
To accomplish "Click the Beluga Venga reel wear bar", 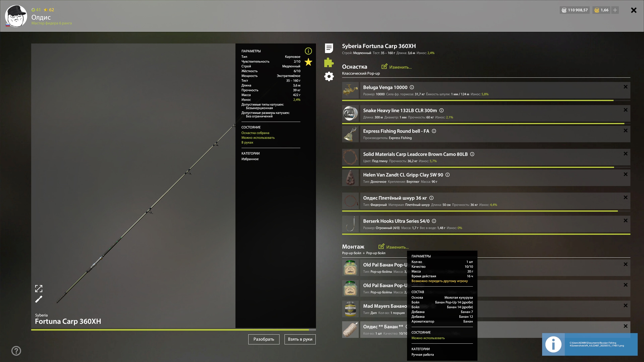I will tap(486, 100).
